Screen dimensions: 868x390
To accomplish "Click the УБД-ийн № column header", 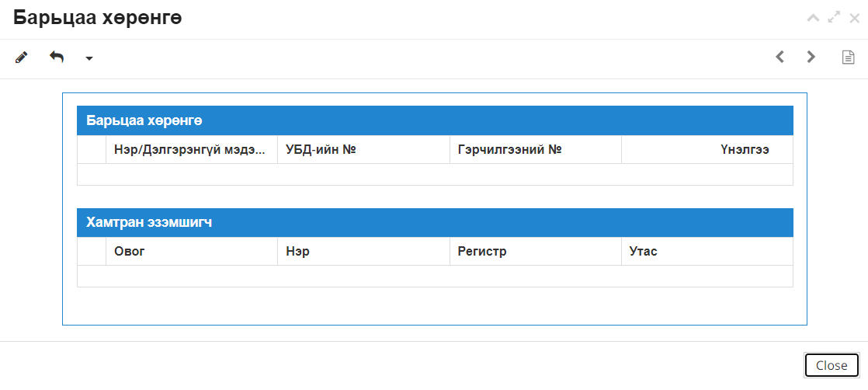I will coord(363,150).
